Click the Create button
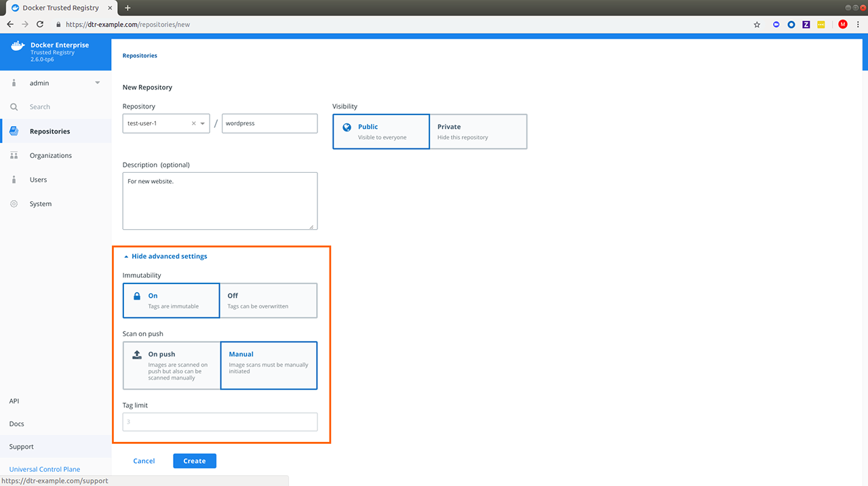 click(x=195, y=461)
